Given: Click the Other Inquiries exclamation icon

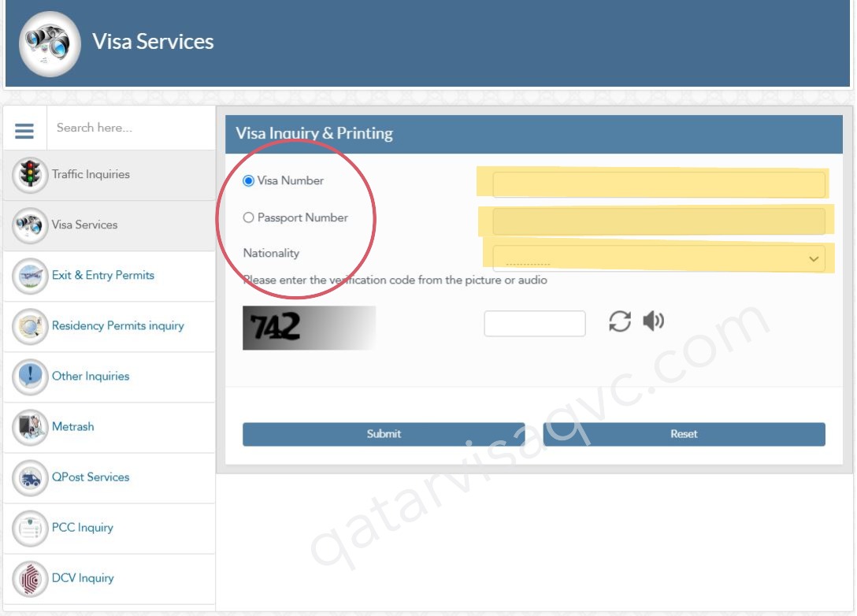Looking at the screenshot, I should [x=30, y=377].
